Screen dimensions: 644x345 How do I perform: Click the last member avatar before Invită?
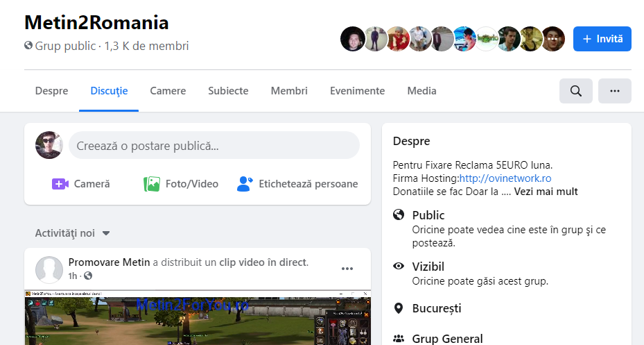(552, 39)
